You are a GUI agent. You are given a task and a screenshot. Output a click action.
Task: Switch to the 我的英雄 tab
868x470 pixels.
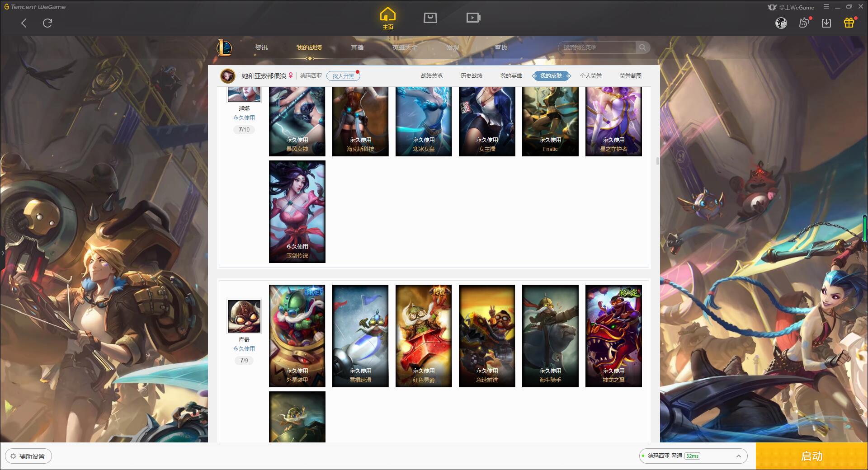click(x=511, y=76)
